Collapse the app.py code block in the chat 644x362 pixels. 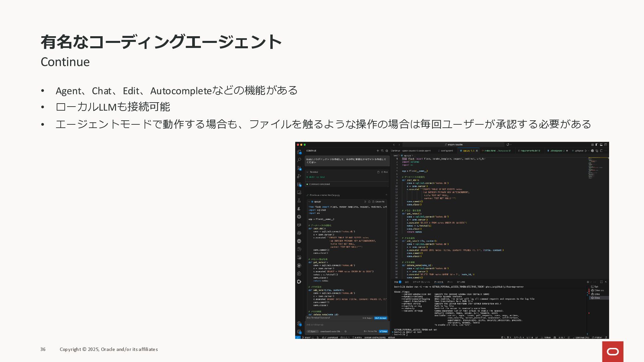pos(309,202)
